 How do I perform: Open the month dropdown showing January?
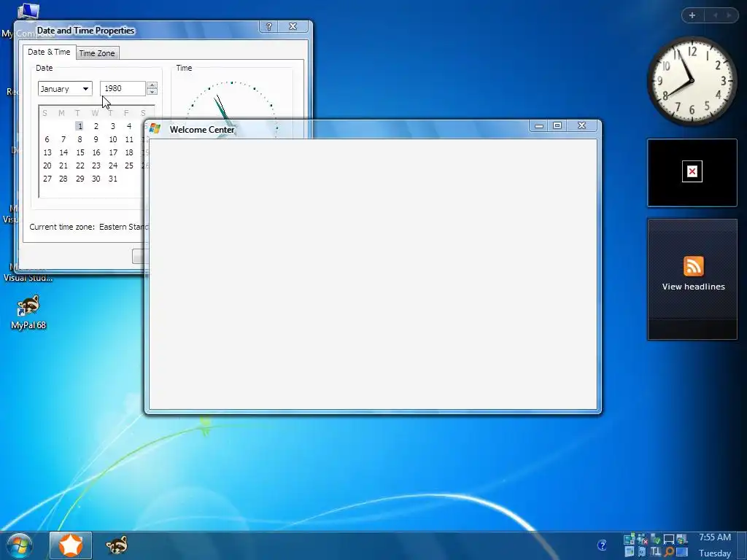[65, 88]
